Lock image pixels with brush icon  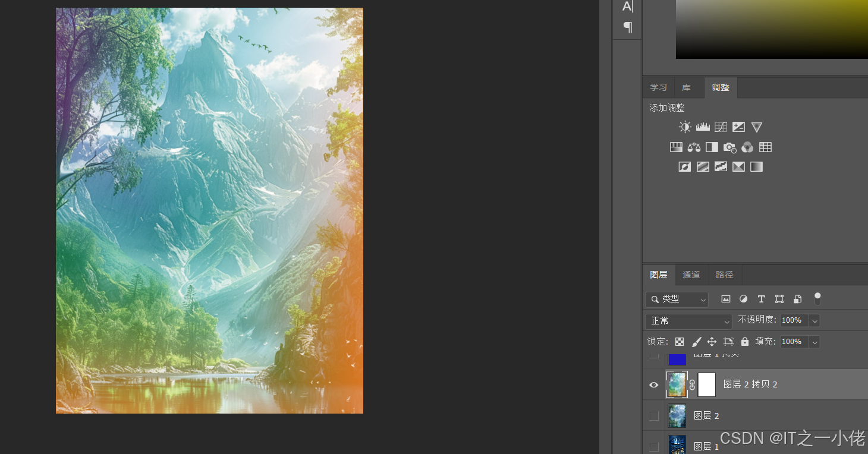click(x=696, y=342)
